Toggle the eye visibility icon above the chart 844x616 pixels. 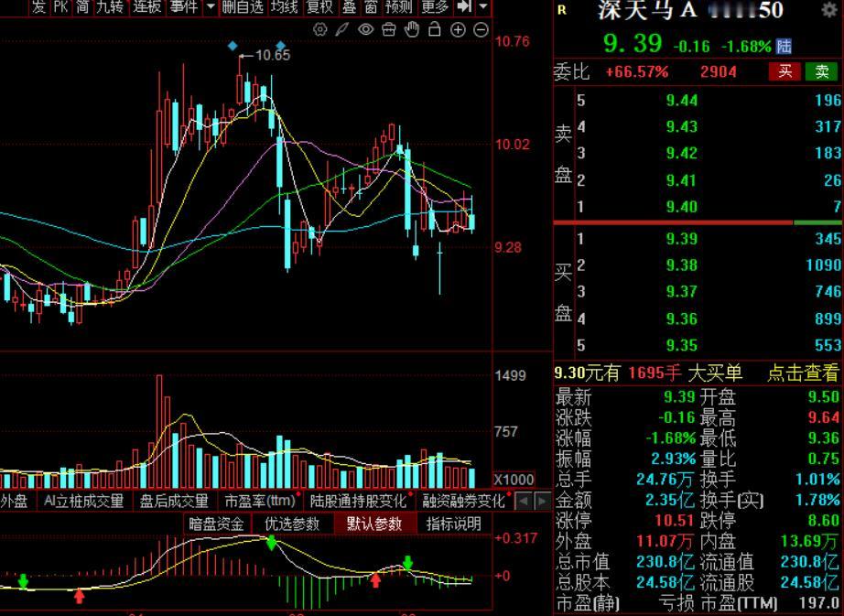pyautogui.click(x=366, y=29)
